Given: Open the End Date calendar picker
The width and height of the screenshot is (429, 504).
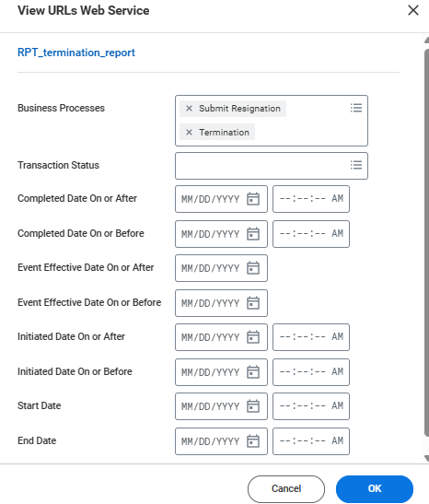Looking at the screenshot, I should [x=253, y=441].
